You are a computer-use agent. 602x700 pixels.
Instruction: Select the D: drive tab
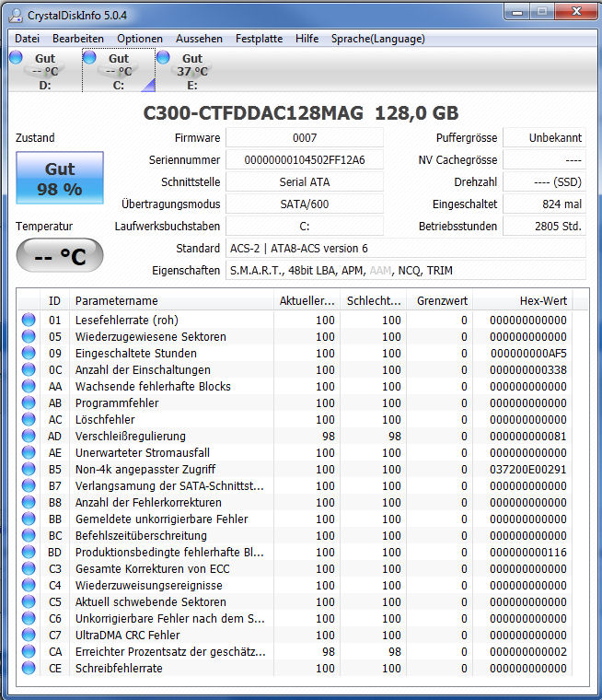44,71
